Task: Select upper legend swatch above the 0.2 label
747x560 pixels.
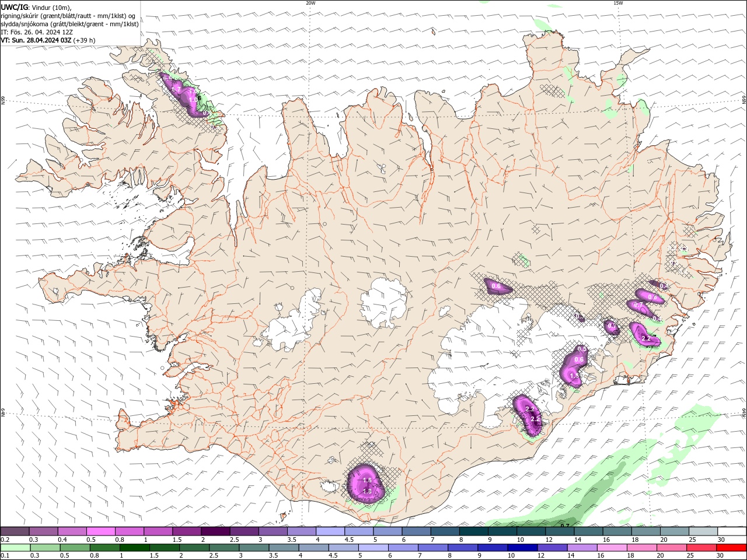Action: tap(15, 531)
